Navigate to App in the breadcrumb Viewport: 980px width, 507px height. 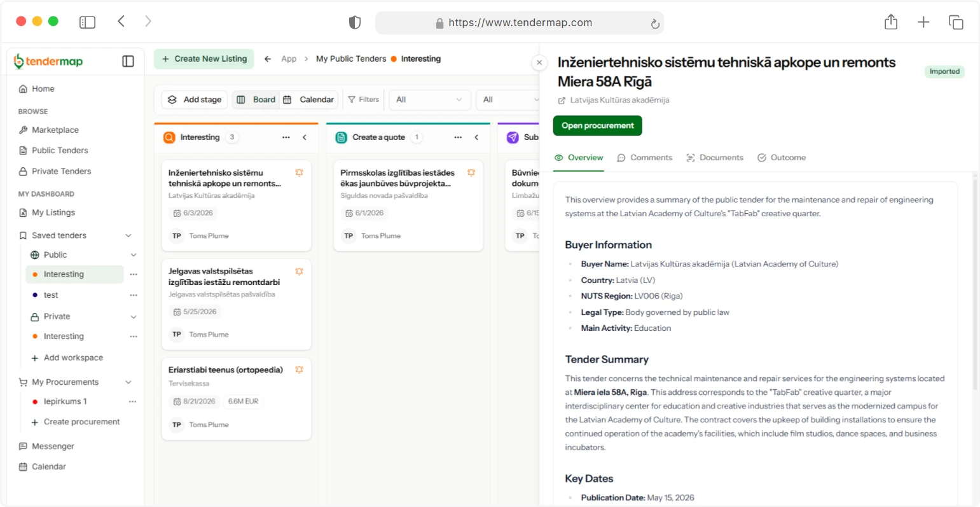click(289, 59)
